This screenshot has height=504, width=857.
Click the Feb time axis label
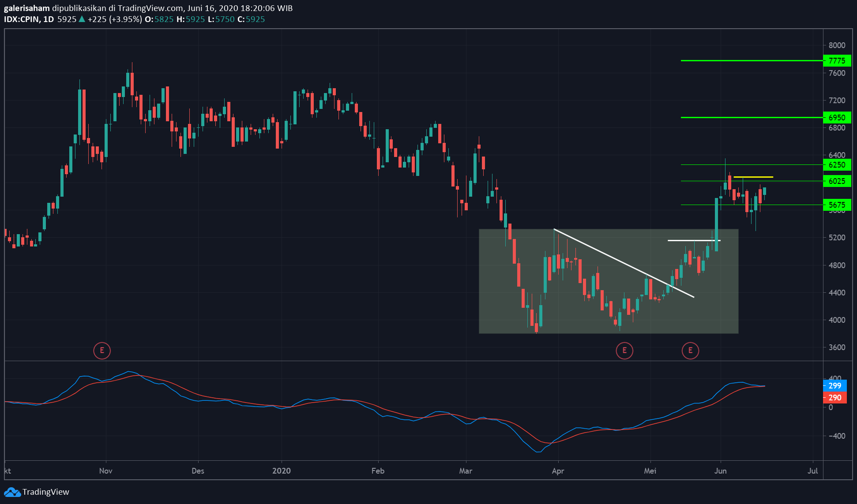tap(378, 471)
